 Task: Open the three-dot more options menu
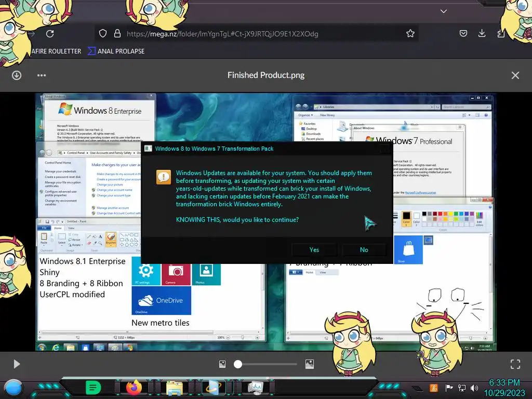tap(42, 75)
